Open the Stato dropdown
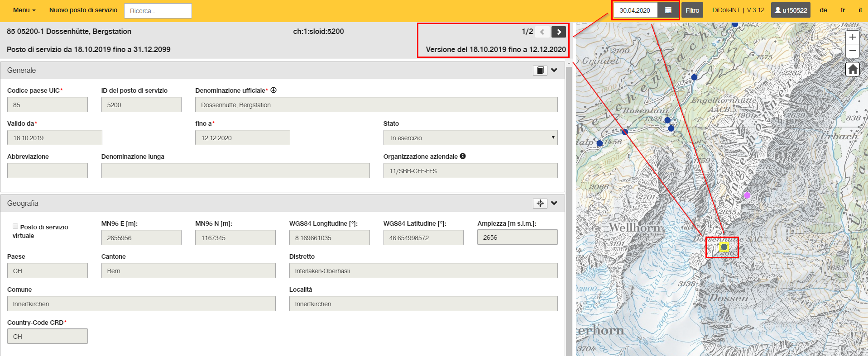This screenshot has width=868, height=356. point(470,138)
